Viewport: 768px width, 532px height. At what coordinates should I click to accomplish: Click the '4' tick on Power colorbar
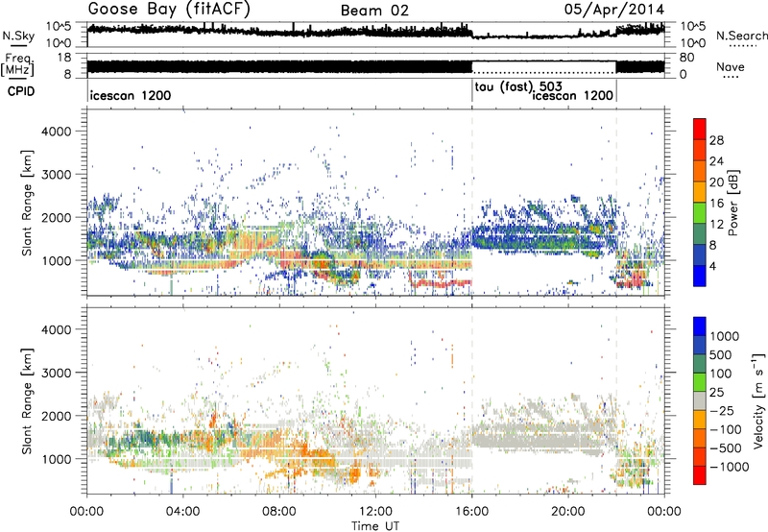point(714,266)
